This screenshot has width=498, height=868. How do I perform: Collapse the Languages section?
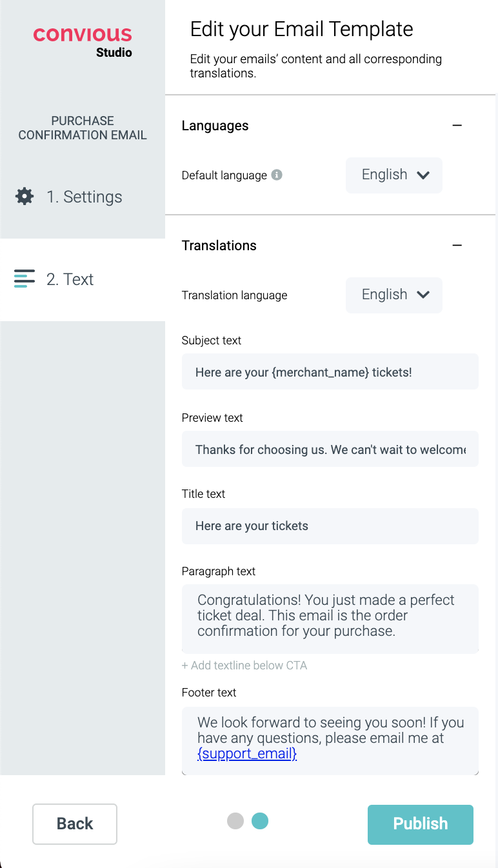(x=457, y=126)
